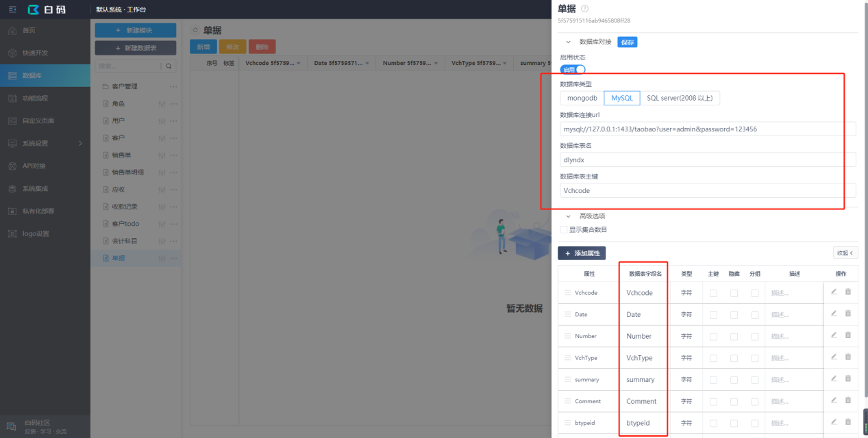Select the 应收 table in the module list
The height and width of the screenshot is (438, 868).
click(135, 190)
